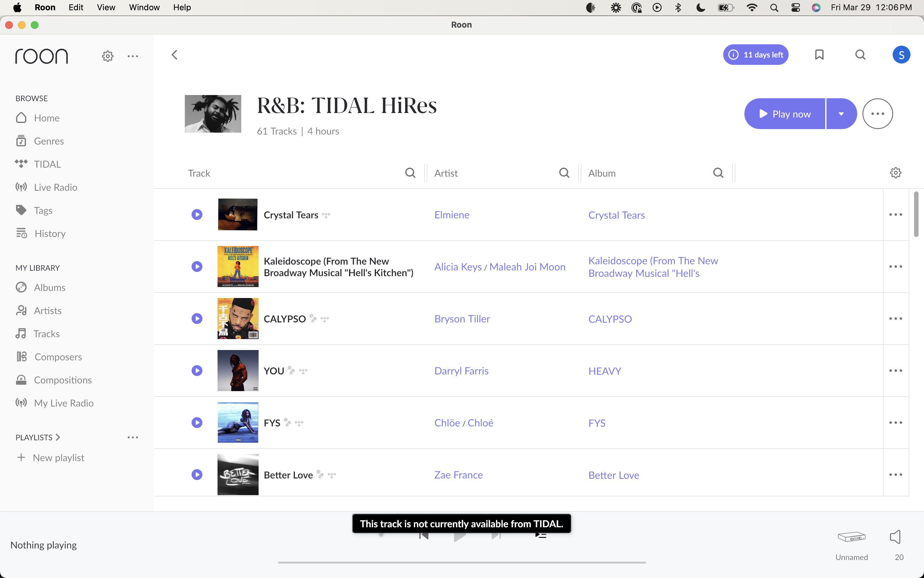Open artist link Elmiene
This screenshot has width=924, height=578.
452,215
